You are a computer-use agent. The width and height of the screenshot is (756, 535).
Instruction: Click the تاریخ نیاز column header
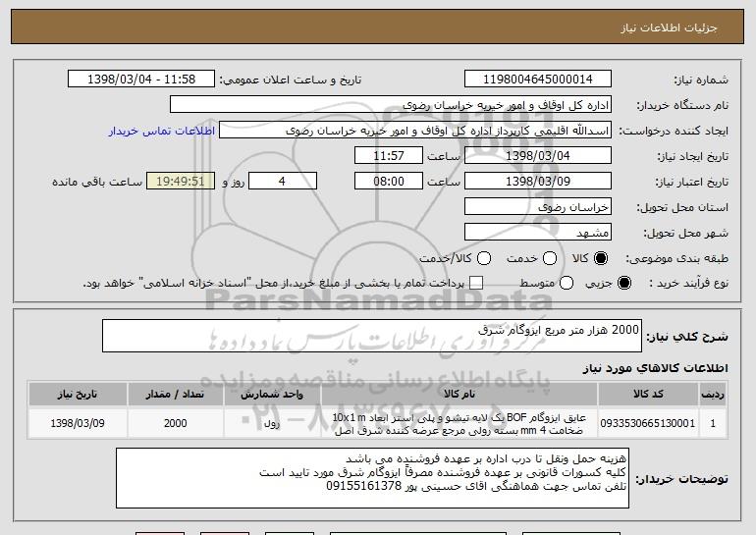(78, 395)
